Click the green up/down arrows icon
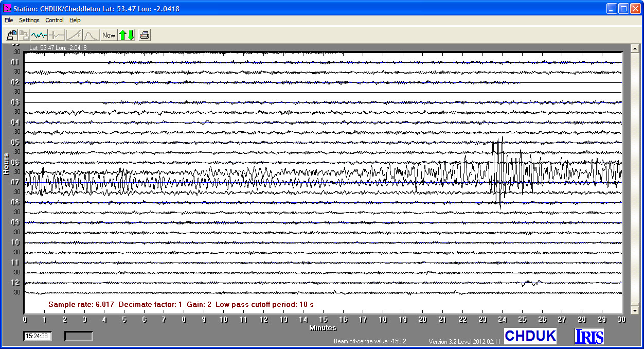The image size is (644, 349). pos(127,35)
